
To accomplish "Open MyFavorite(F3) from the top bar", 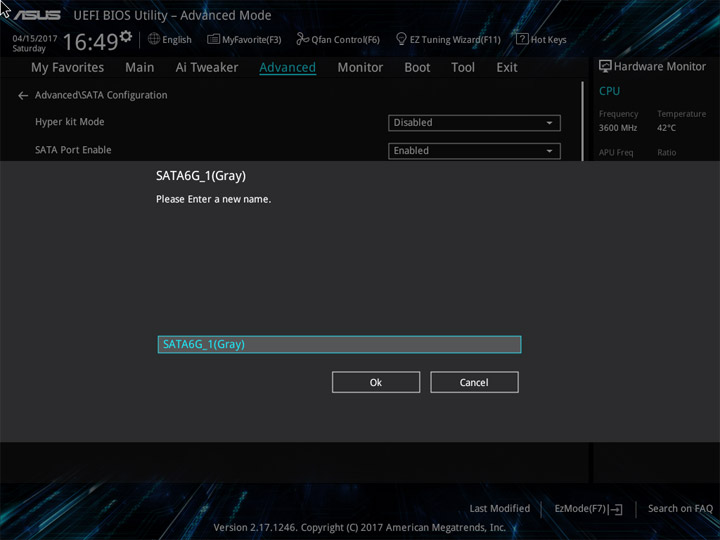I will 244,39.
